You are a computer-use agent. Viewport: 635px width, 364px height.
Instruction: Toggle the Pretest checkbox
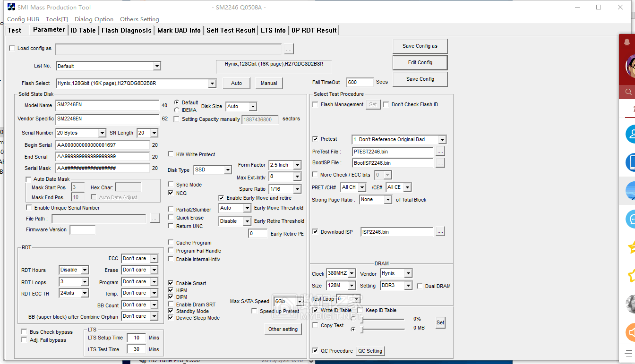[x=315, y=139]
